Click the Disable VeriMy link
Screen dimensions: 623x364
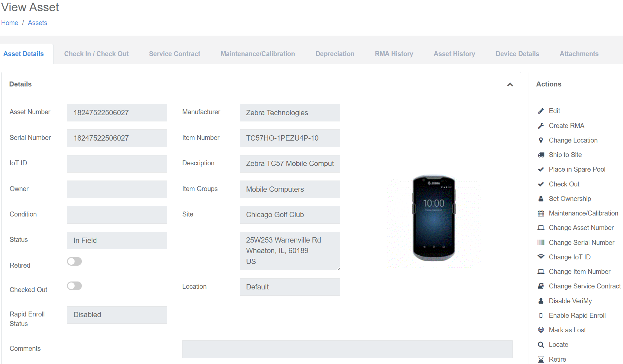point(570,301)
